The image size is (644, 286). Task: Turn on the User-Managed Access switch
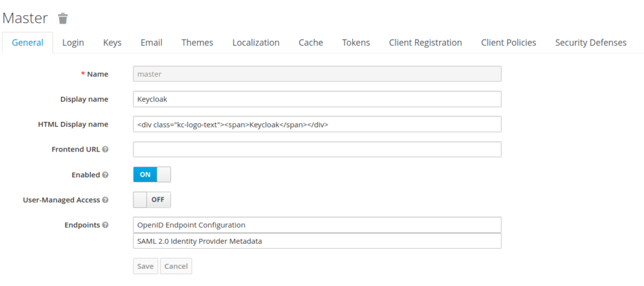(x=152, y=200)
